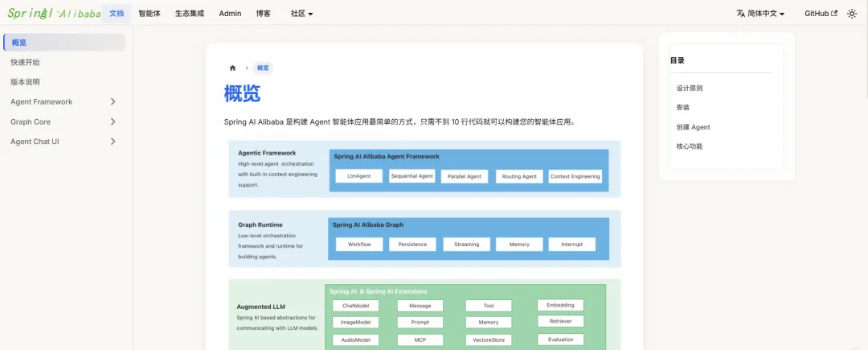Click the MCP box in the diagram
The height and width of the screenshot is (350, 868).
coord(420,340)
